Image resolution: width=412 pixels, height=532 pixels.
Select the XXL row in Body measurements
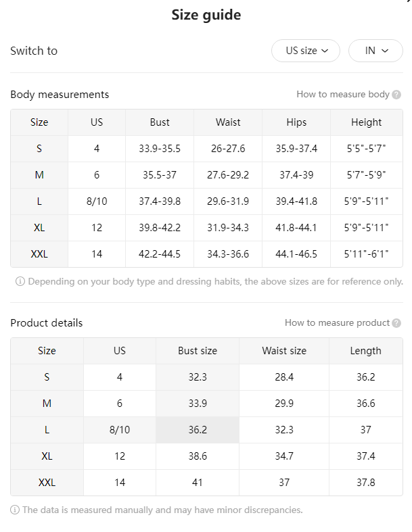click(206, 254)
